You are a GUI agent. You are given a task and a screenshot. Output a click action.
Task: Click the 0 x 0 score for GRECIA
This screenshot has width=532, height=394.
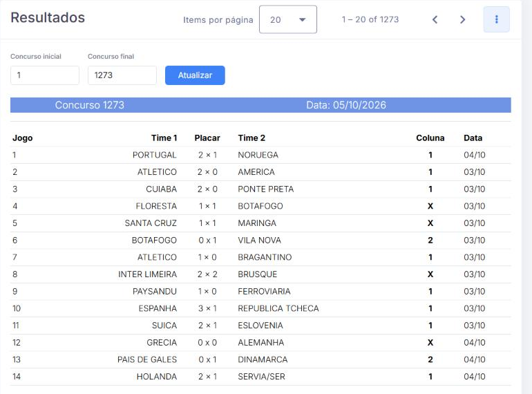click(x=207, y=342)
